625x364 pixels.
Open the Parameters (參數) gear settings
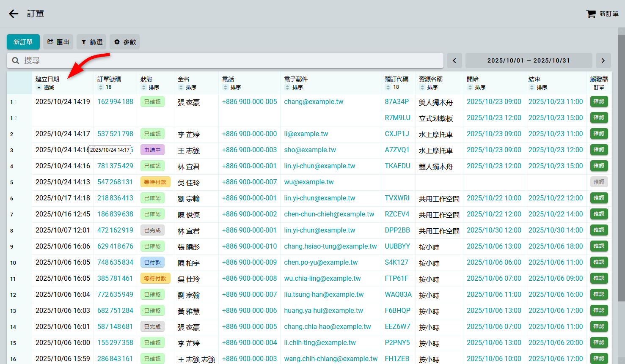125,42
